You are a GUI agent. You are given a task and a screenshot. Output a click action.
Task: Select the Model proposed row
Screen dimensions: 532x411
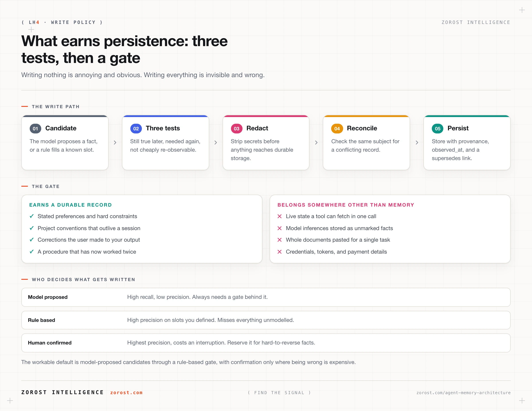click(266, 297)
